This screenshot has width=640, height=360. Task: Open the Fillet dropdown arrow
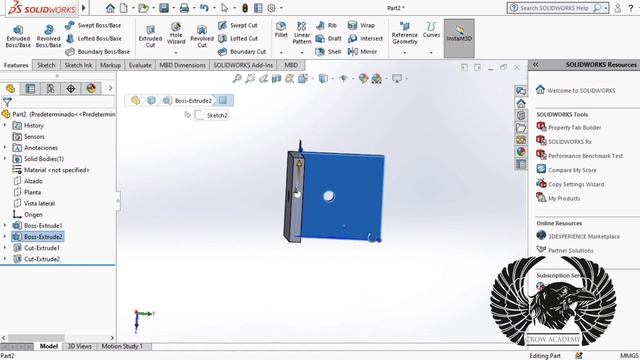[x=281, y=52]
